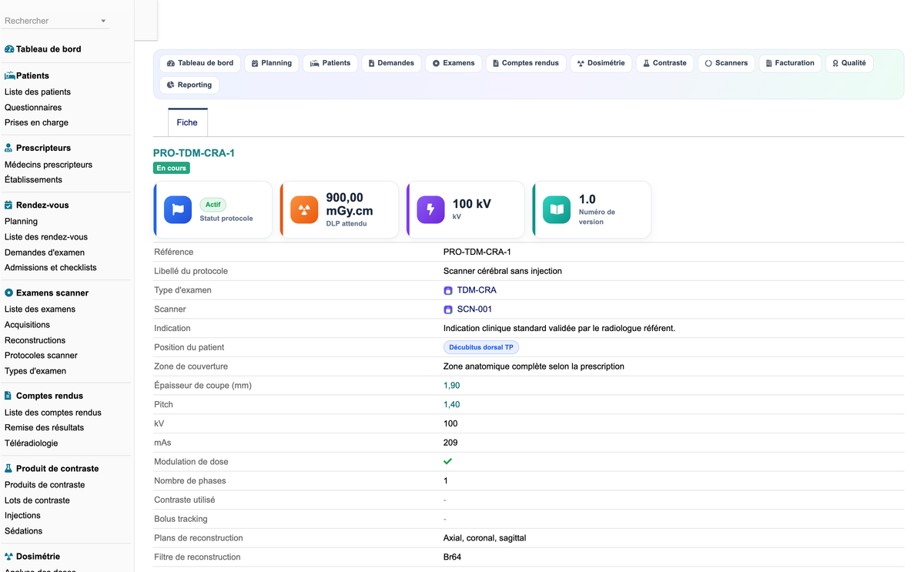The width and height of the screenshot is (924, 572).
Task: Open Types d'examen in sidebar
Action: coord(35,371)
